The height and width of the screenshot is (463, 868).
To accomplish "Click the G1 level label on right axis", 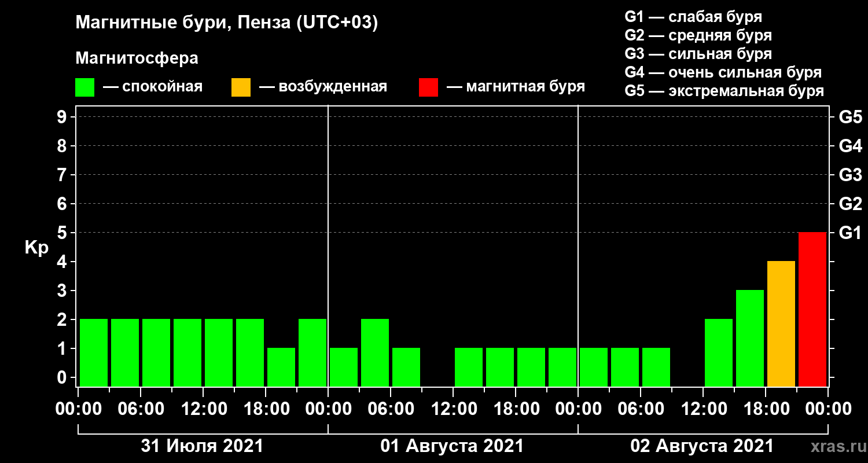I will (x=850, y=233).
